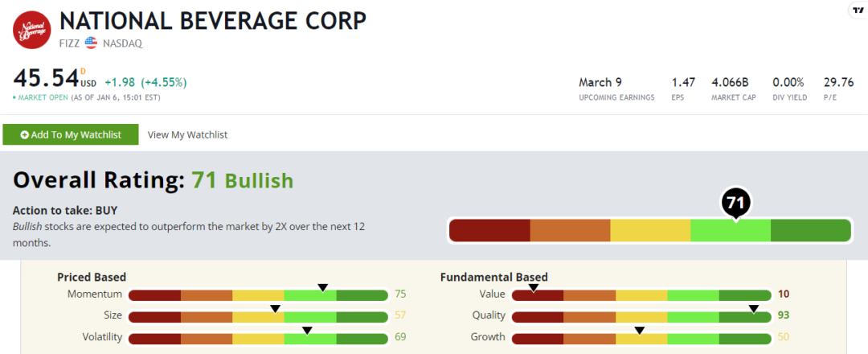The width and height of the screenshot is (868, 354).
Task: Click the Momentum rating triangle marker
Action: click(323, 287)
